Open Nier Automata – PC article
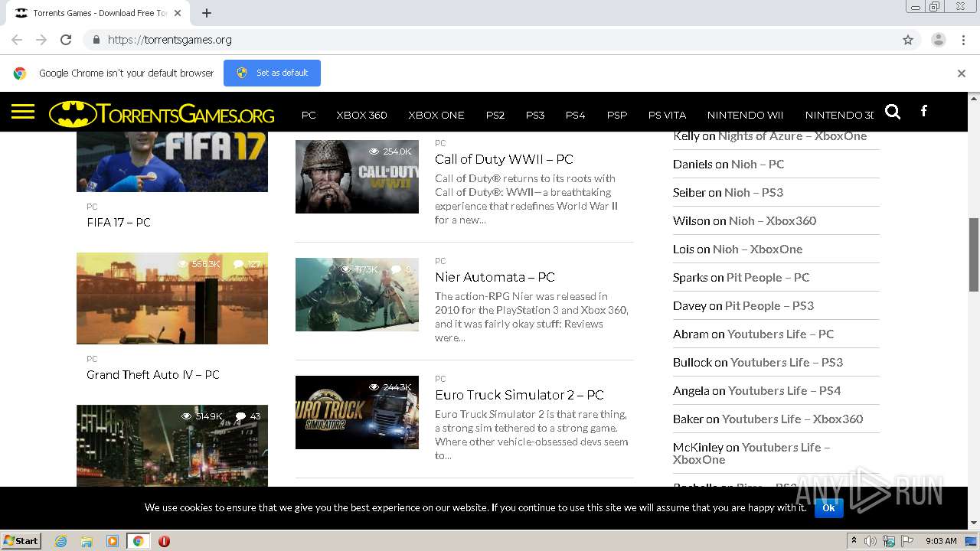Viewport: 980px width, 551px height. tap(495, 277)
